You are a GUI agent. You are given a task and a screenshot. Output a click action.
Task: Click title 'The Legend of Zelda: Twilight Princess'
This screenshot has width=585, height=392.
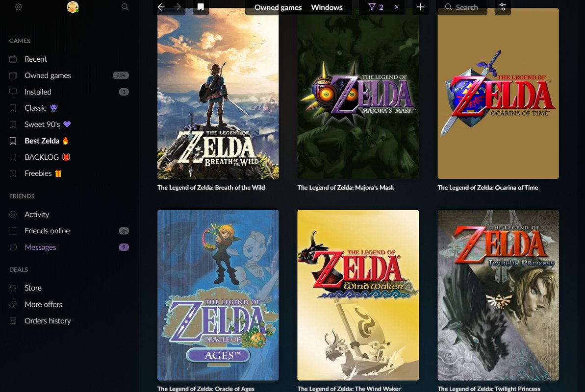click(489, 389)
